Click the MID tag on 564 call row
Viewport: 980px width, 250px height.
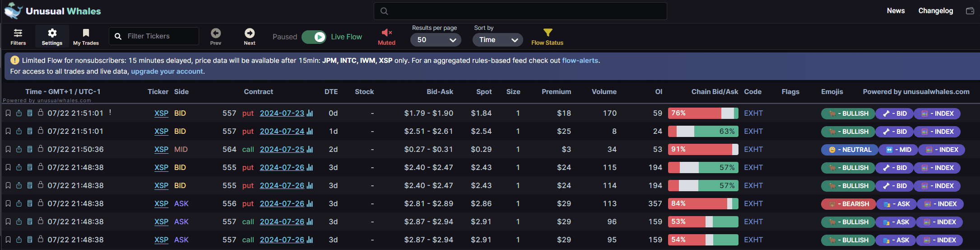[x=898, y=150]
